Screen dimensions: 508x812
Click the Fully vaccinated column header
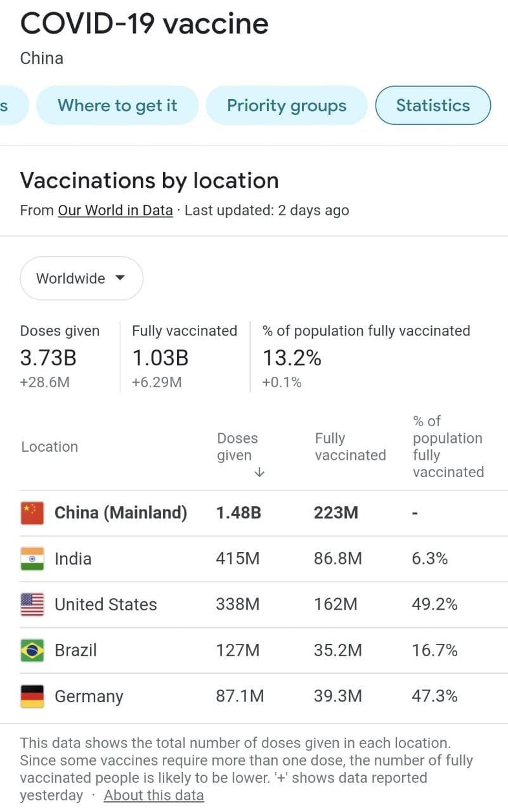click(350, 447)
